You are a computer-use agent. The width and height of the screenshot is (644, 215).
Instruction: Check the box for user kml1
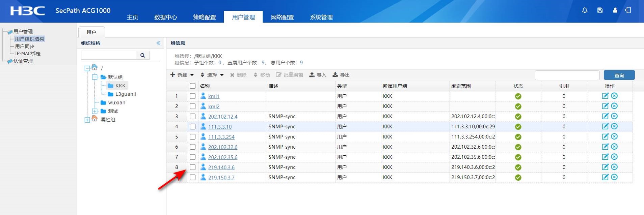192,96
